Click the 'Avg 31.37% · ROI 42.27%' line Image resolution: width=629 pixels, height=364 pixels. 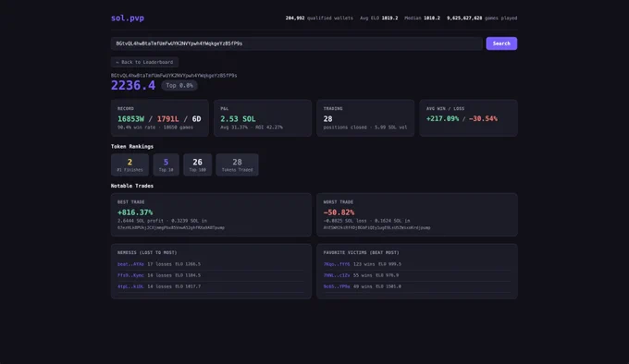(252, 127)
